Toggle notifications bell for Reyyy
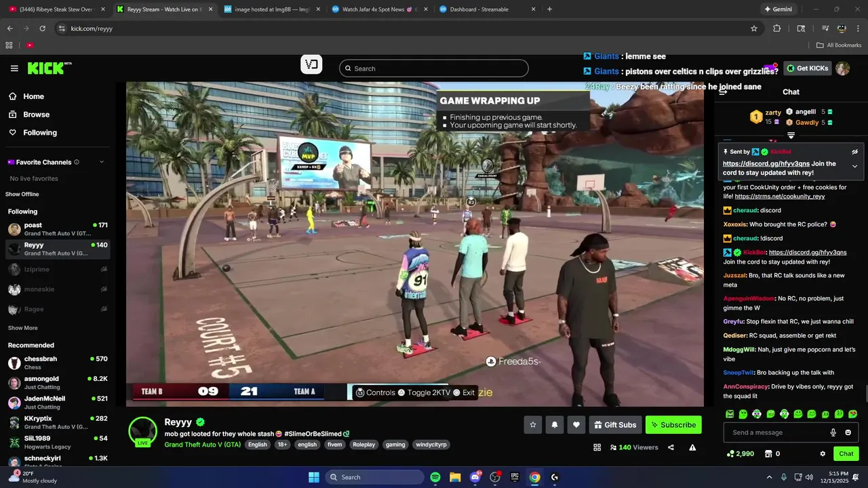Image resolution: width=868 pixels, height=488 pixels. [x=555, y=425]
